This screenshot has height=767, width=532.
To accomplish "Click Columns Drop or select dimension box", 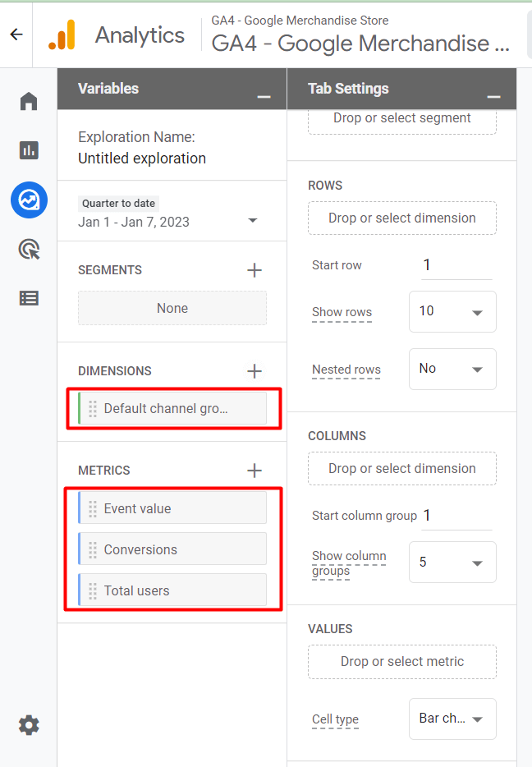I will (402, 469).
